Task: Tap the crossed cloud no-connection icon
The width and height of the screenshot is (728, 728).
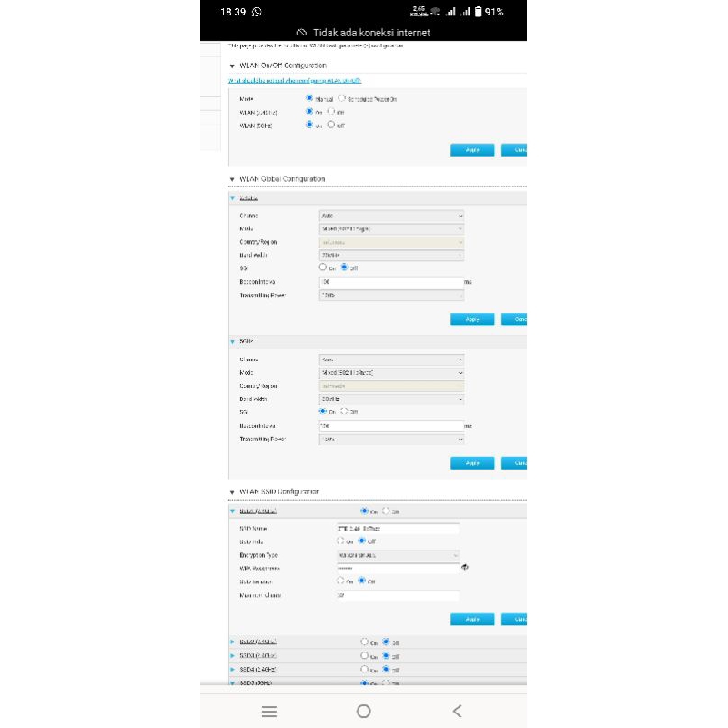Action: tap(302, 33)
